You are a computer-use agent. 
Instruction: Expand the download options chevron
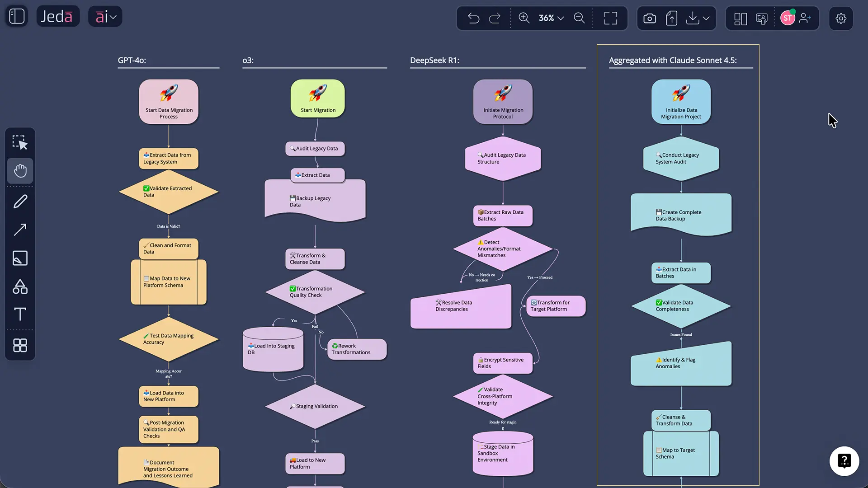(x=707, y=19)
